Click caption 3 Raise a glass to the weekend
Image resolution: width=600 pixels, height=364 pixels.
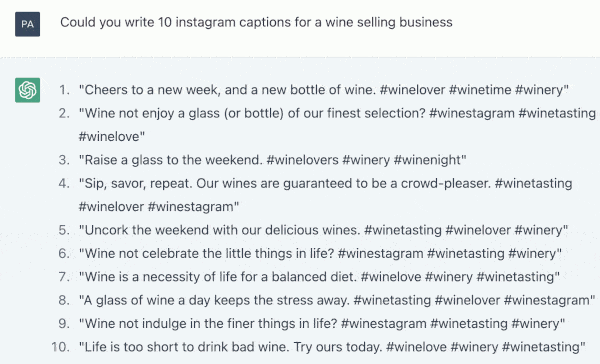[x=272, y=160]
